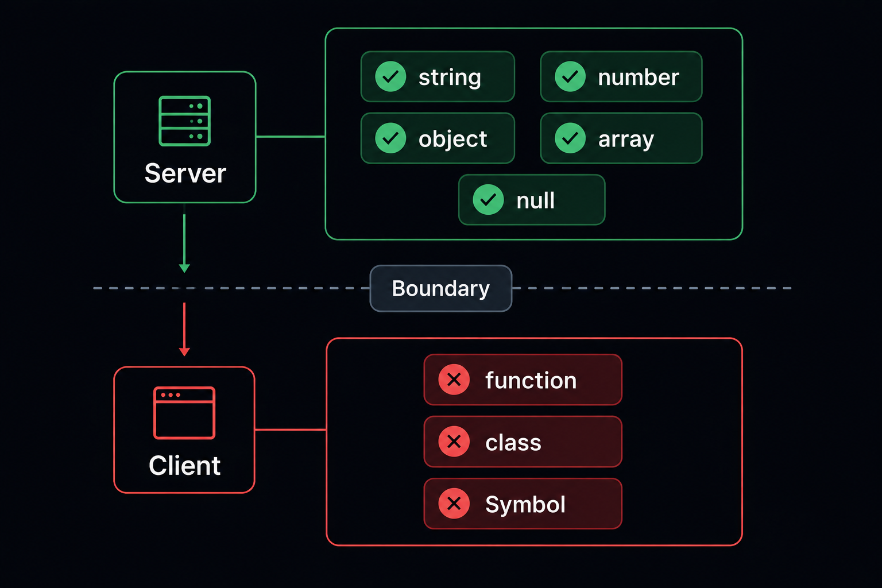This screenshot has width=882, height=588.
Task: Click the Server label text
Action: tap(185, 173)
